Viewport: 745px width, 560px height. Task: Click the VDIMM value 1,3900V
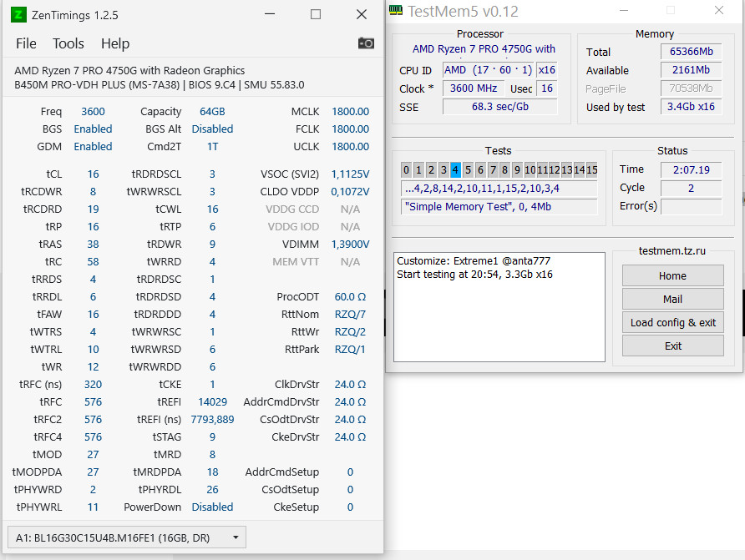tap(350, 245)
